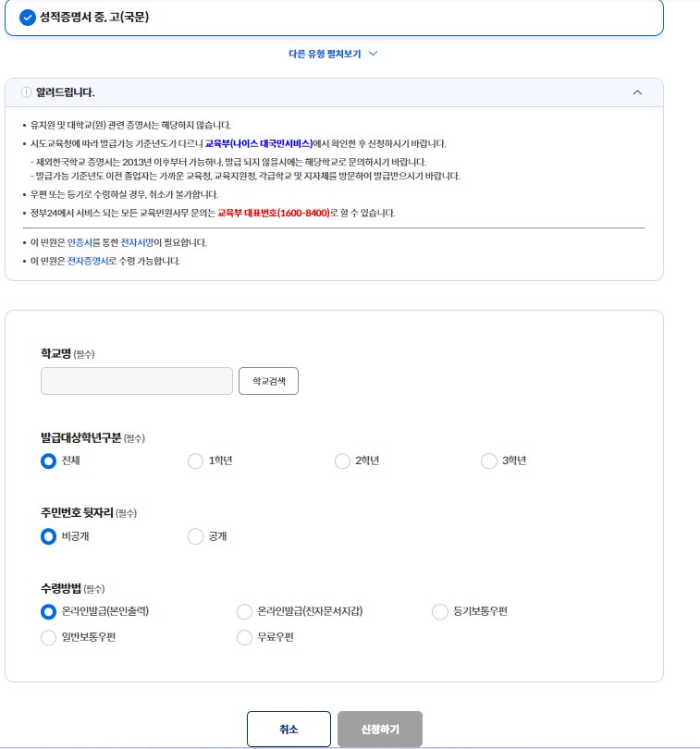Select the 3학년 radio button

(489, 461)
